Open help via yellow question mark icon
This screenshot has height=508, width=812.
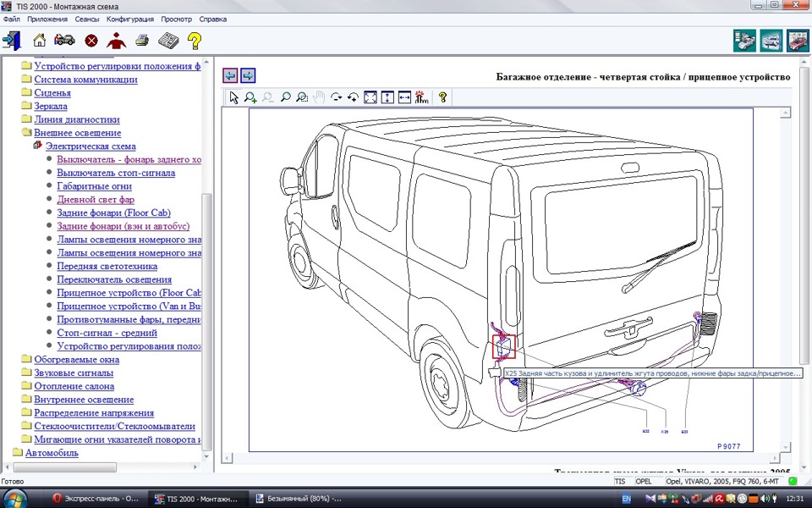pyautogui.click(x=195, y=41)
